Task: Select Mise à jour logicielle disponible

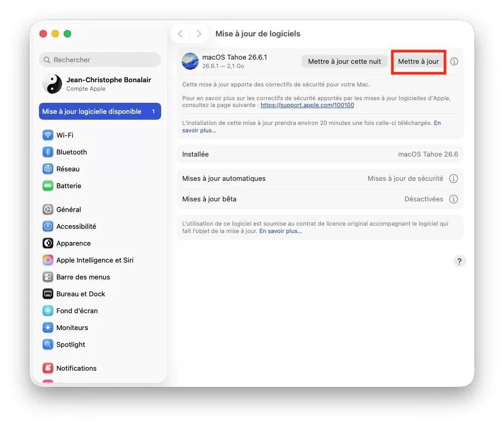Action: click(x=100, y=111)
